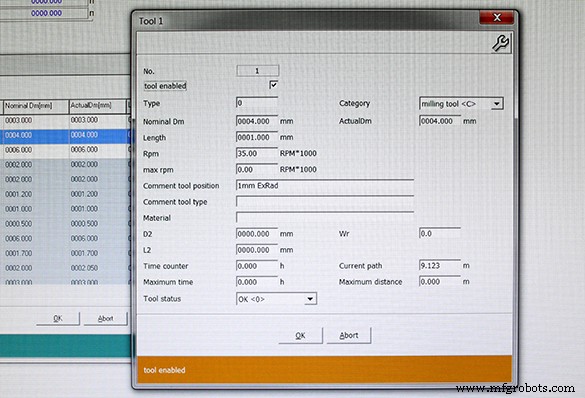Click the Comment tool type field

point(325,201)
